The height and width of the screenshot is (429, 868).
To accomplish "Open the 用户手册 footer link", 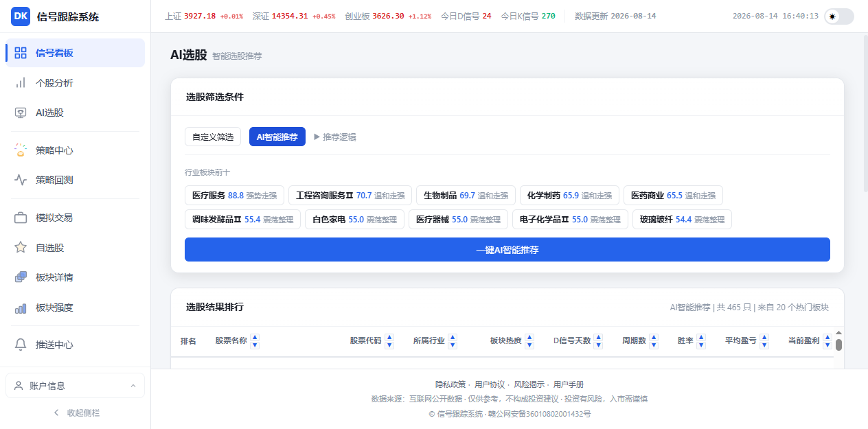I will pyautogui.click(x=569, y=384).
